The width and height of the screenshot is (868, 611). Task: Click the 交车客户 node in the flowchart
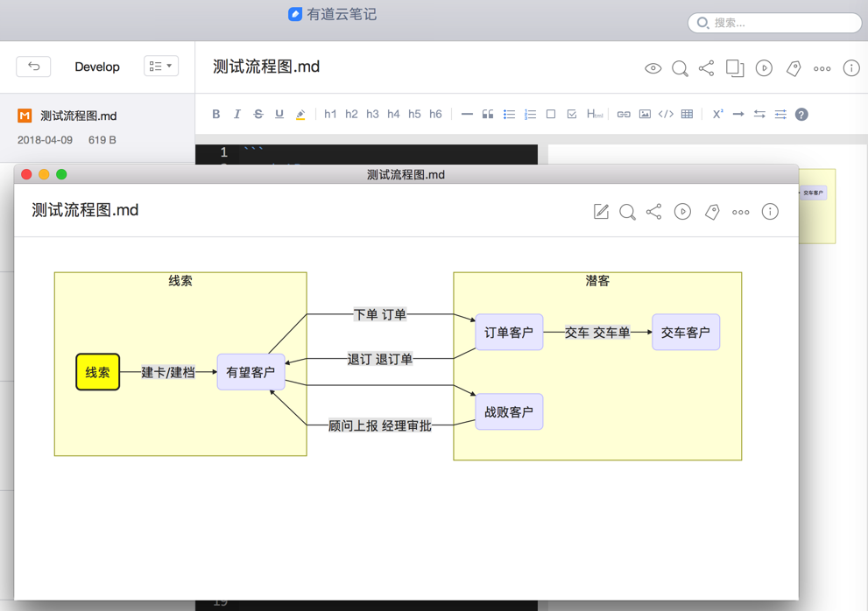coord(686,332)
